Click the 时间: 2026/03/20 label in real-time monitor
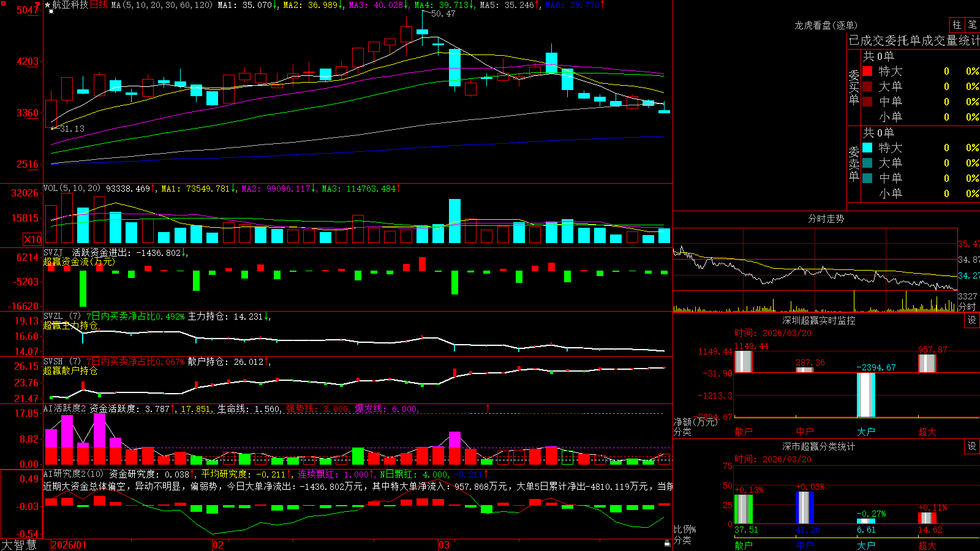Image resolution: width=980 pixels, height=551 pixels. pos(773,333)
